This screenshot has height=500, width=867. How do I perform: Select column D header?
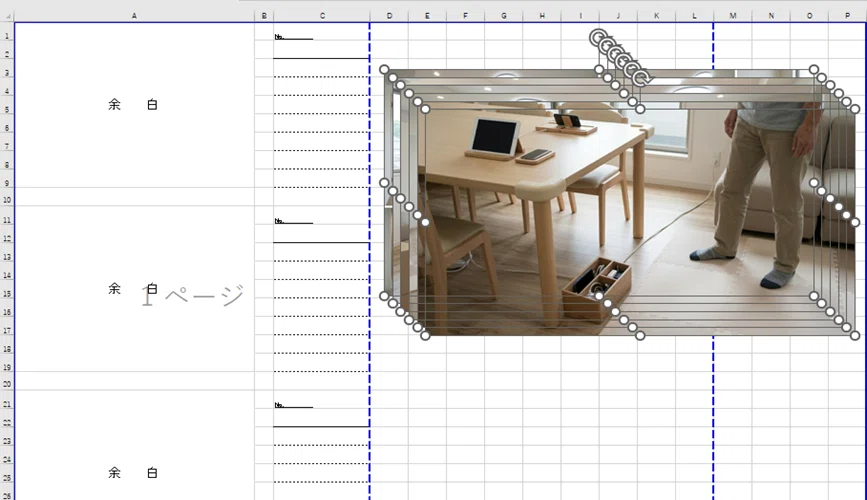click(x=389, y=16)
